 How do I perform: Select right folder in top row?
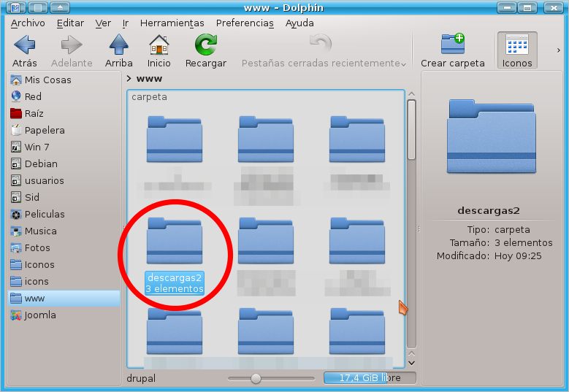click(357, 139)
